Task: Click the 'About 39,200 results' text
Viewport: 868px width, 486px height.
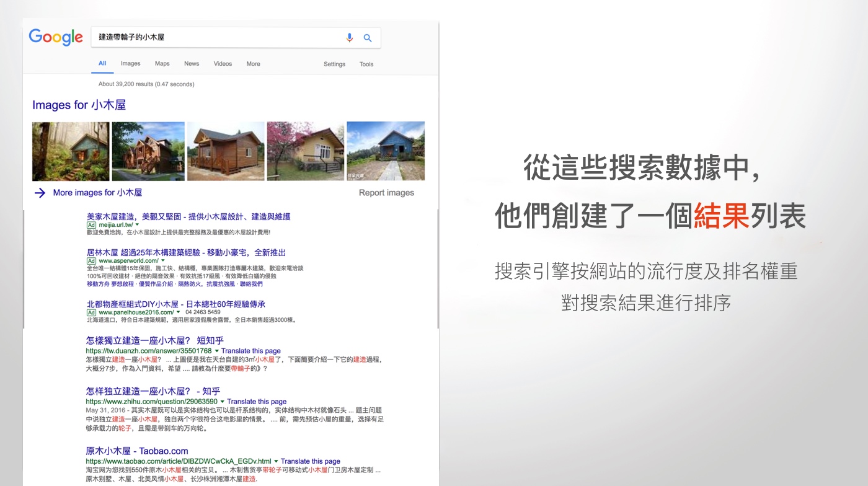Action: 146,84
